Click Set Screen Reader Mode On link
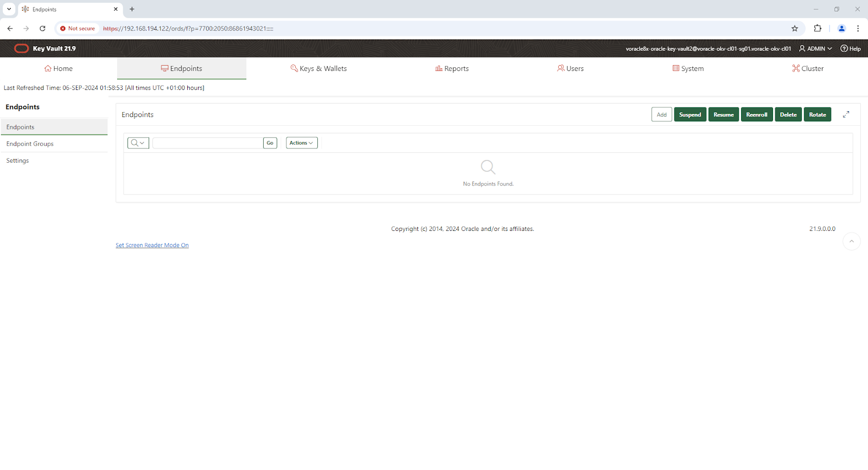The image size is (868, 470). pos(152,245)
